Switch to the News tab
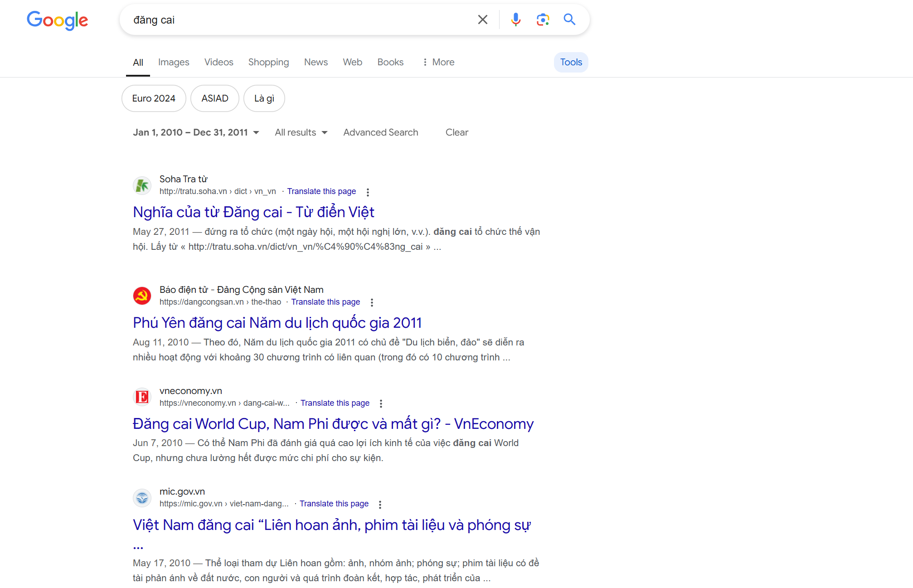913x588 pixels. click(316, 62)
